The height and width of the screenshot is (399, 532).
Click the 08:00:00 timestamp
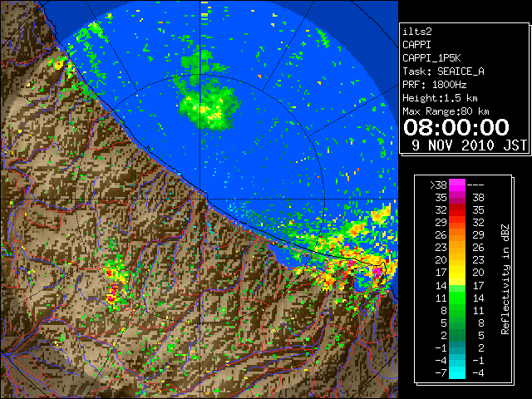pos(456,127)
